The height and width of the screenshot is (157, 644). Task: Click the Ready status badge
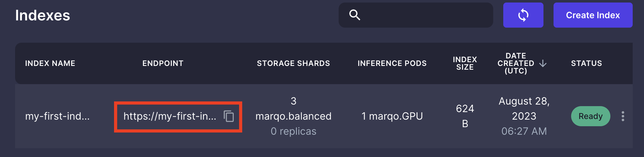pos(591,116)
